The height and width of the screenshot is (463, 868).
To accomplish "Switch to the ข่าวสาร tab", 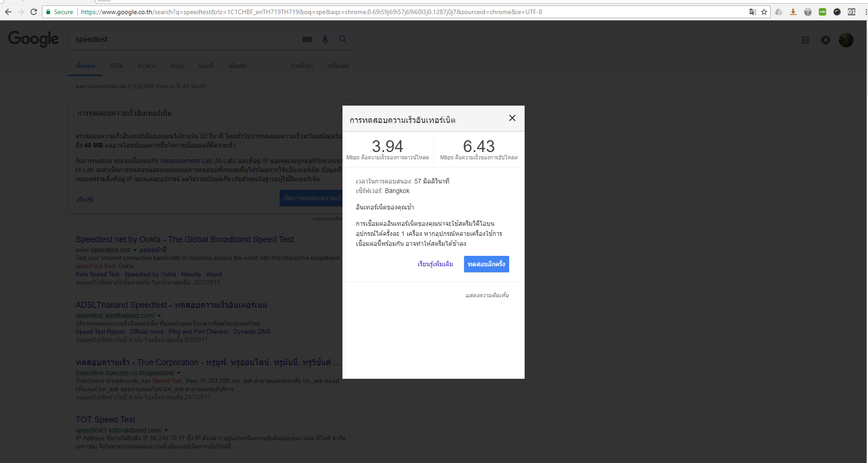I will (x=147, y=66).
